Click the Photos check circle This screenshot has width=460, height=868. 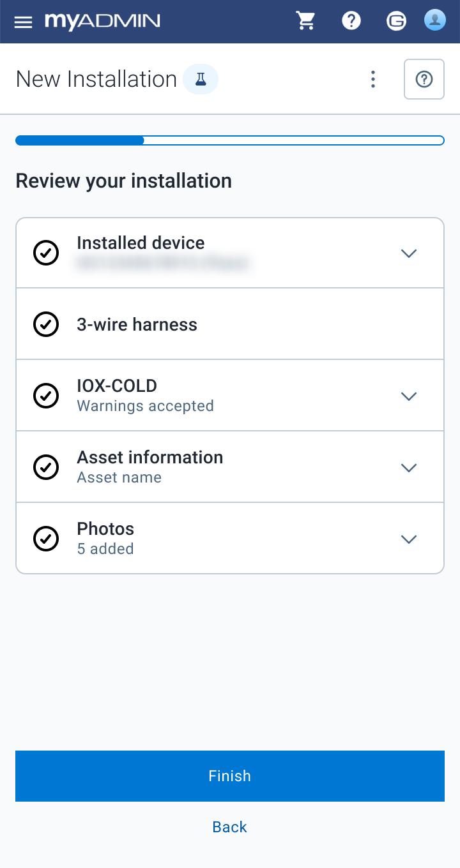click(46, 539)
